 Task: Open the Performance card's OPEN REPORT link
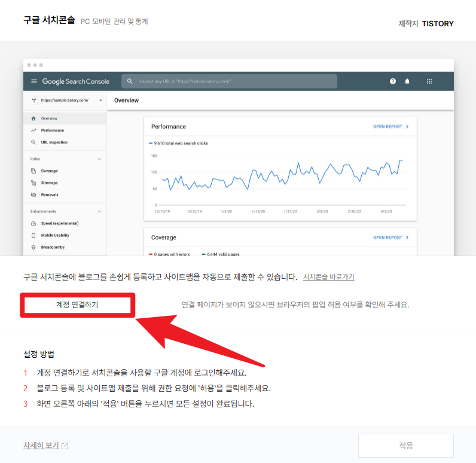pos(391,127)
